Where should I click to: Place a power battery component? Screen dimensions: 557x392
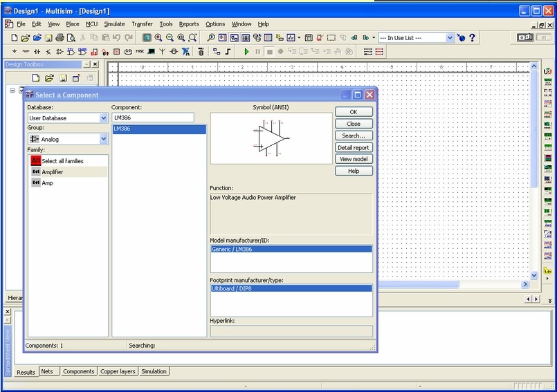pos(128,52)
